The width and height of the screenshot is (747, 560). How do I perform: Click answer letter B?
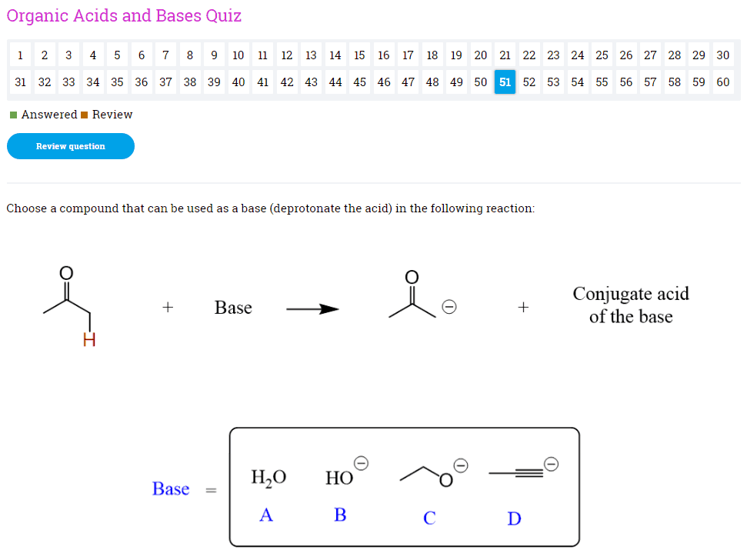click(340, 515)
